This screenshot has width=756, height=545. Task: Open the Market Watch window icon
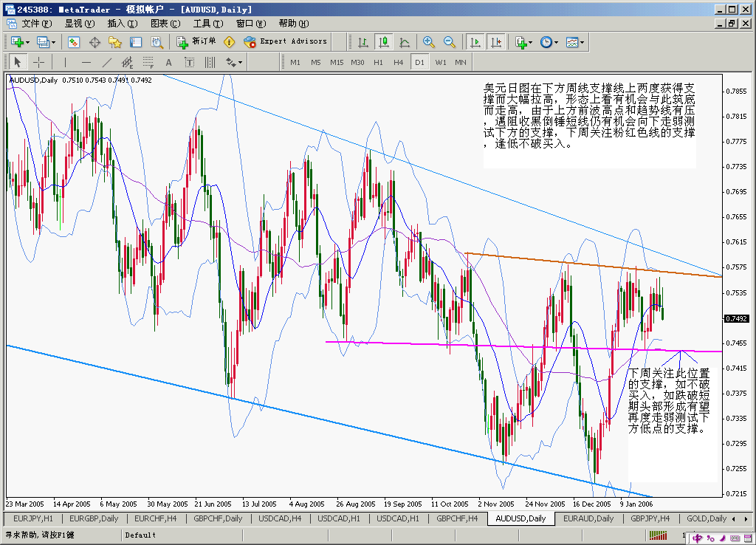(x=74, y=42)
